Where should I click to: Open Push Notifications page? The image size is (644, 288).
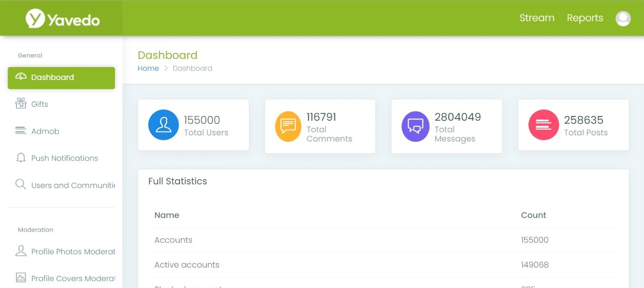tap(64, 158)
